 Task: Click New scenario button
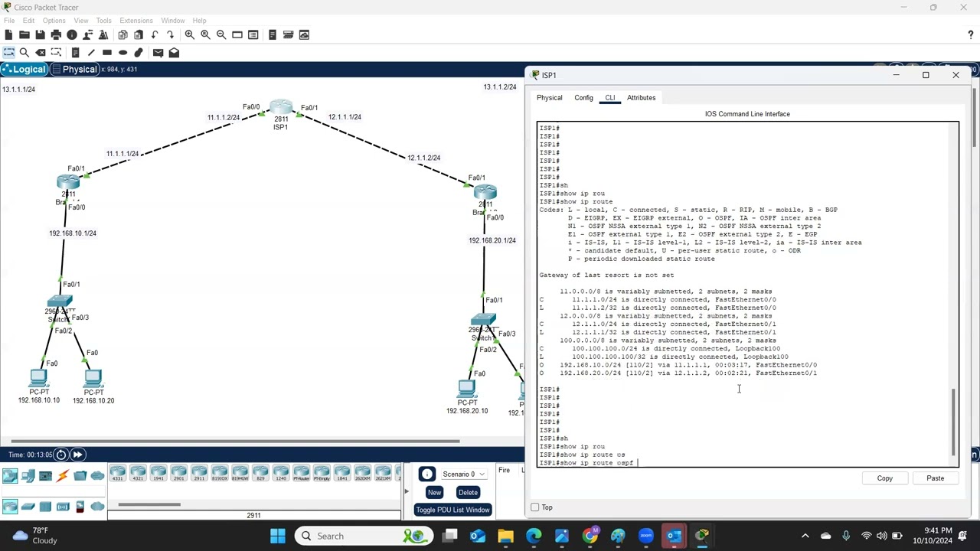click(434, 492)
